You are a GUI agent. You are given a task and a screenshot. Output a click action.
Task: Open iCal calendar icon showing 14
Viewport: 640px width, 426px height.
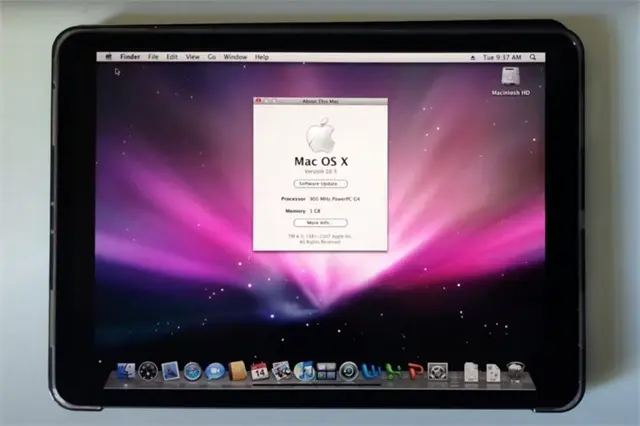pos(259,371)
